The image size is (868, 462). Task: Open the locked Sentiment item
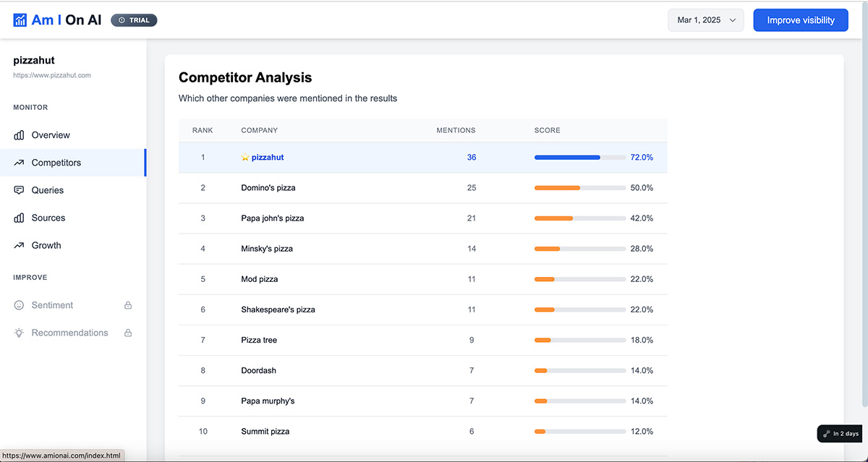(72, 305)
